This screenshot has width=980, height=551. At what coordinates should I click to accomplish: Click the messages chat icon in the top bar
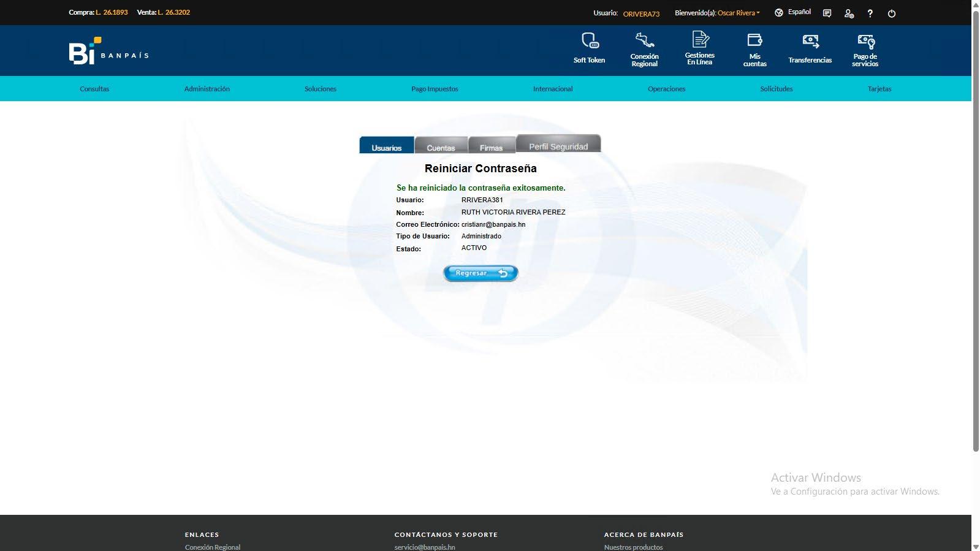click(827, 13)
